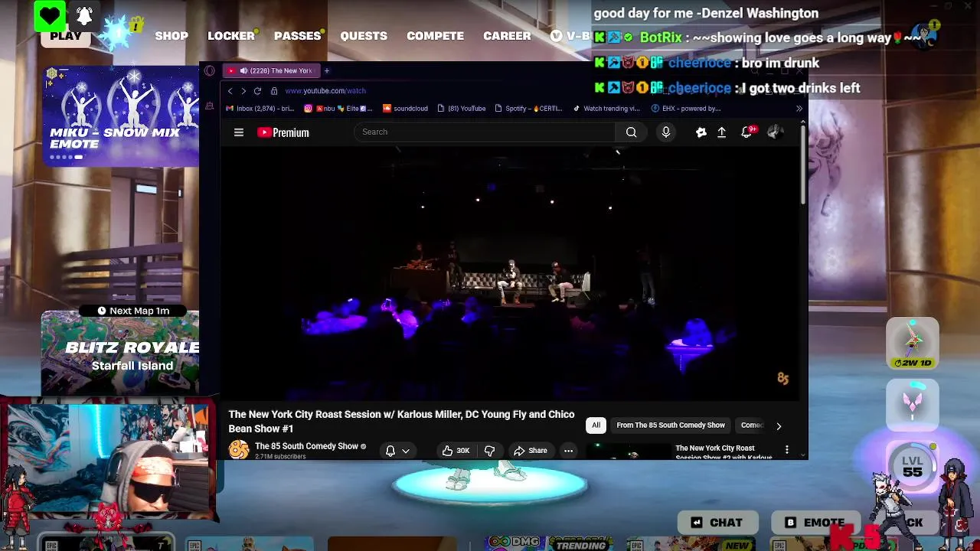Open options menu for the suggested video
Viewport: 980px width, 551px height.
(786, 450)
